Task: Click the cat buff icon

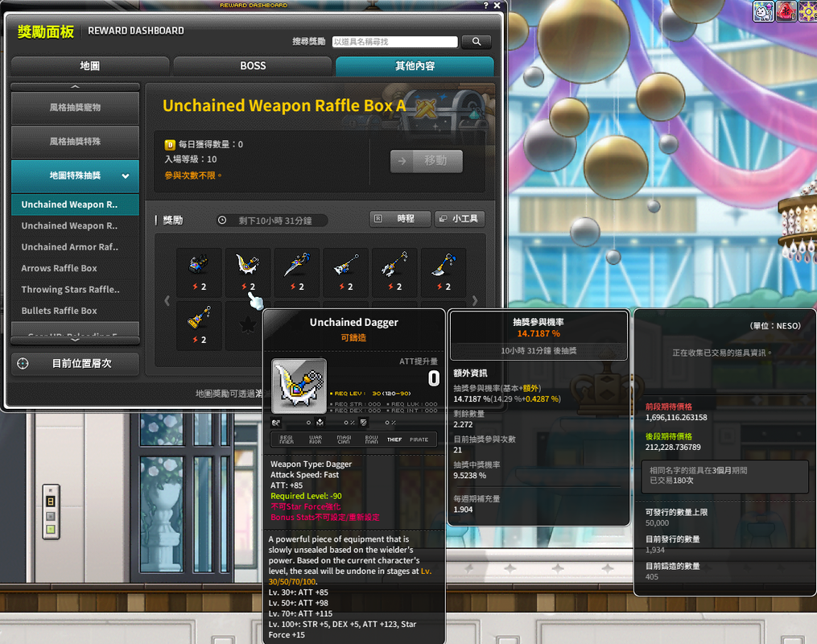Action: tap(763, 11)
